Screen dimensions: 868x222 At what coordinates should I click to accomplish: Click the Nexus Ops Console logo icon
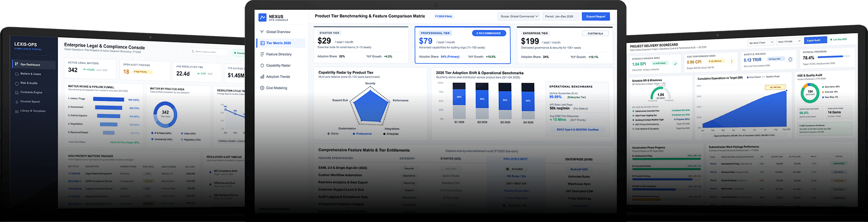[262, 18]
